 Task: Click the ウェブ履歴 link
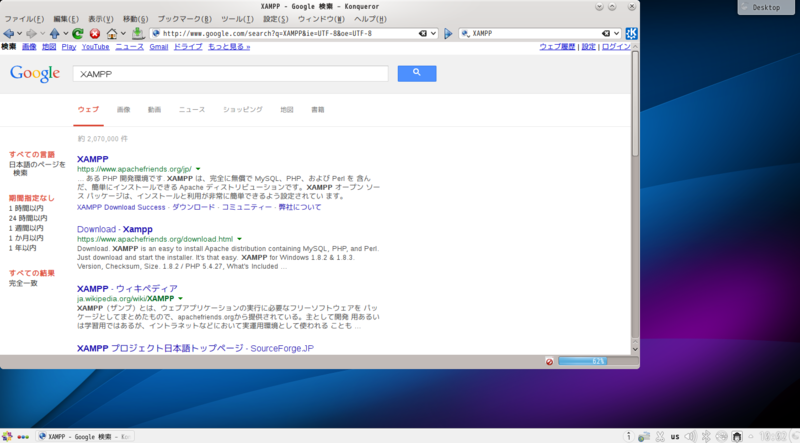(557, 46)
